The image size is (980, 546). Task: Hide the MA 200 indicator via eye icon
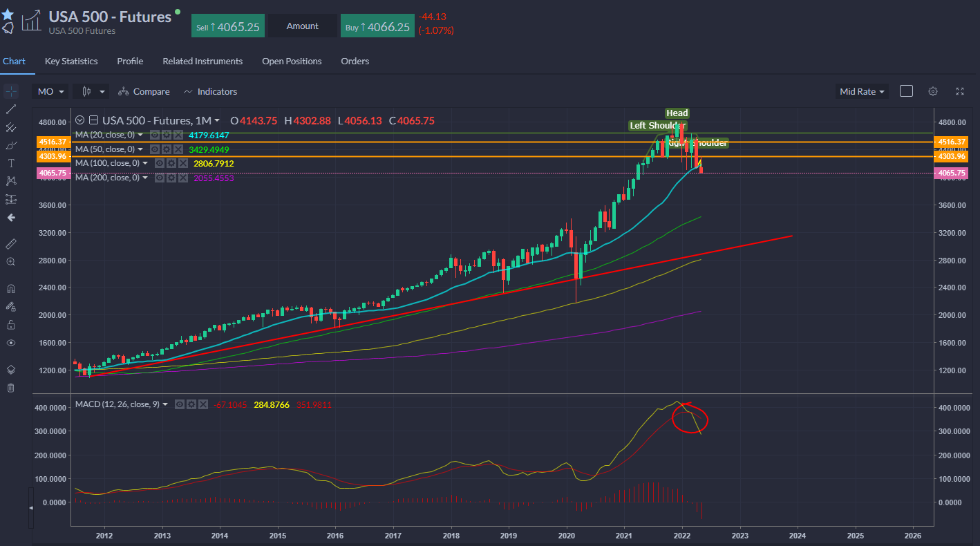point(160,178)
